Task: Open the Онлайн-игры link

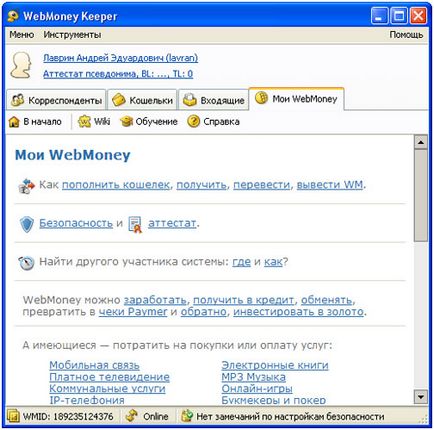Action: point(257,389)
